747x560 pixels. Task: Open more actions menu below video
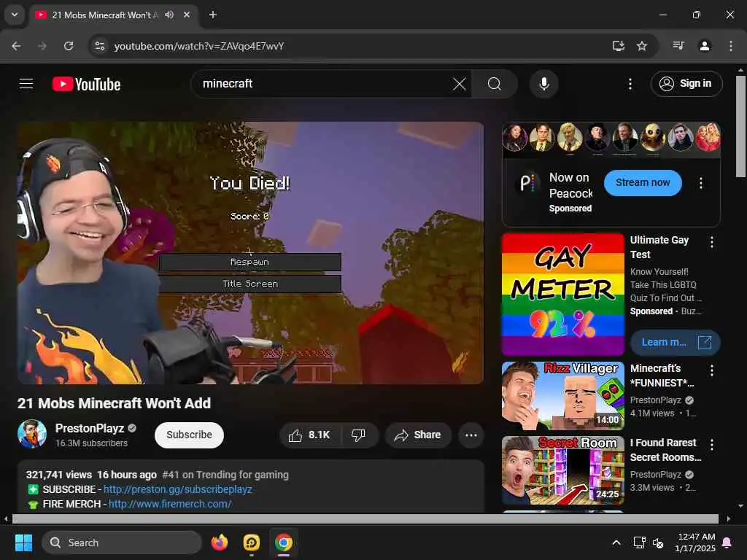[471, 435]
